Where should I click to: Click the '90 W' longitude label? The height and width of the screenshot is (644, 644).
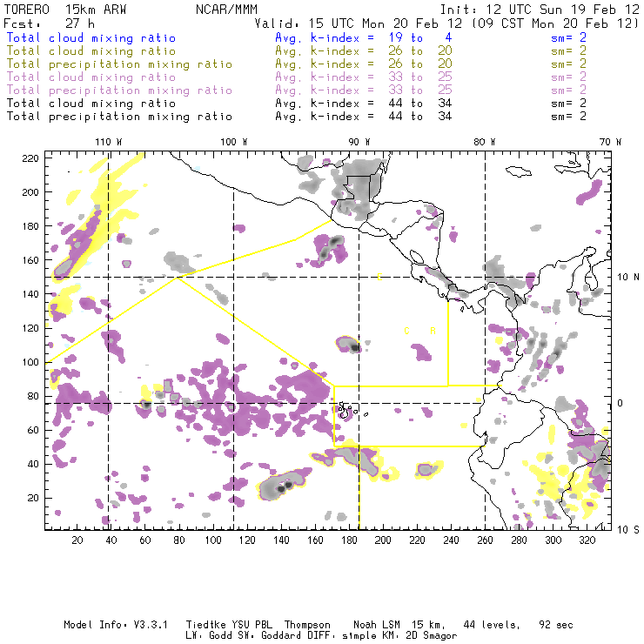[359, 142]
